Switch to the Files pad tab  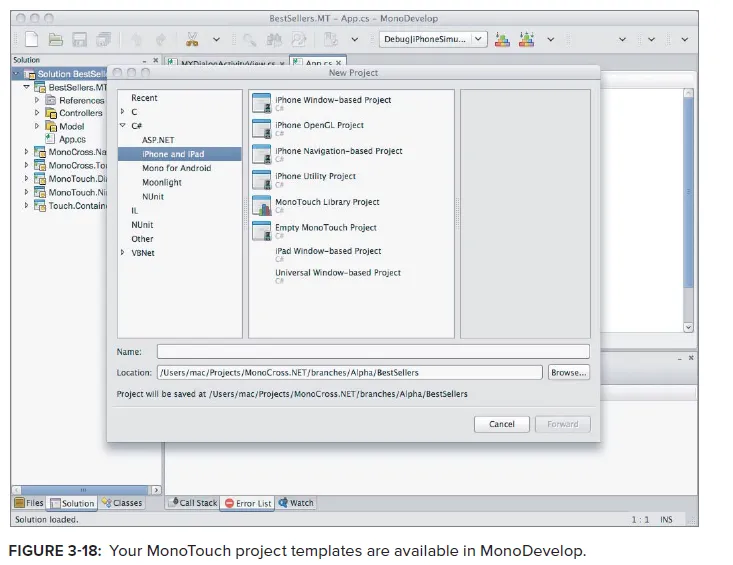coord(29,503)
